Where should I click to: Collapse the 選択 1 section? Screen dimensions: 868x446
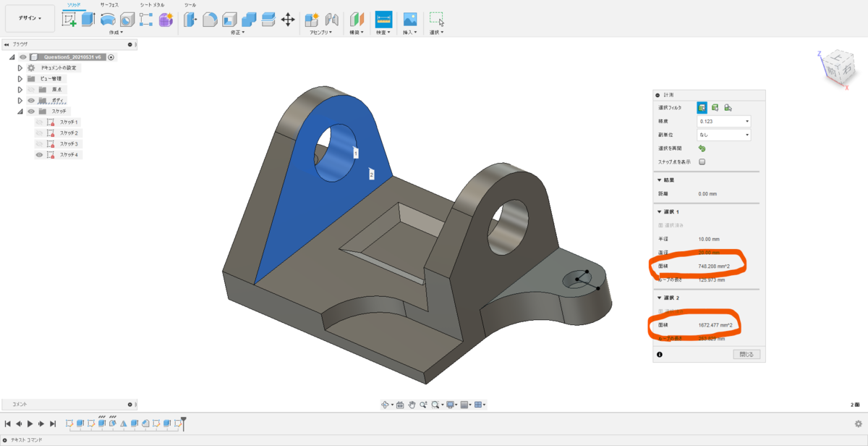pos(660,211)
